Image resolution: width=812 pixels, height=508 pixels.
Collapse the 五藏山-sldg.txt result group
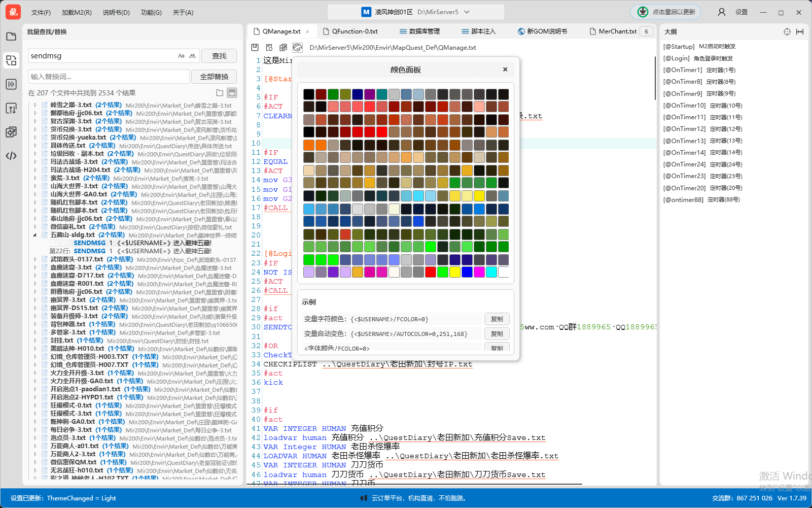pos(35,235)
